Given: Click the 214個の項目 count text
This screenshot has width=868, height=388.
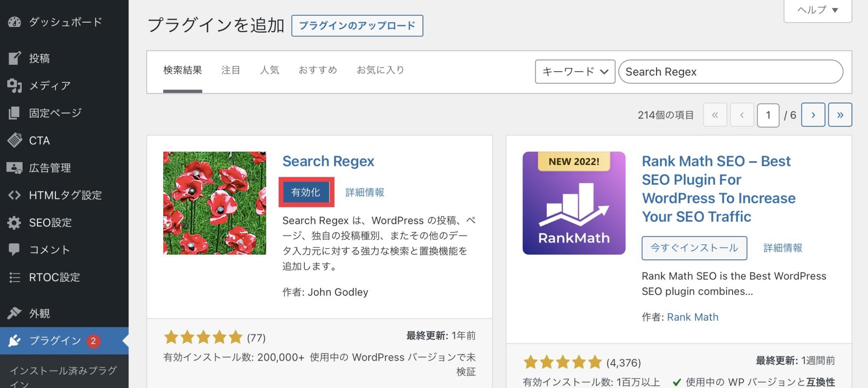Looking at the screenshot, I should pos(666,115).
